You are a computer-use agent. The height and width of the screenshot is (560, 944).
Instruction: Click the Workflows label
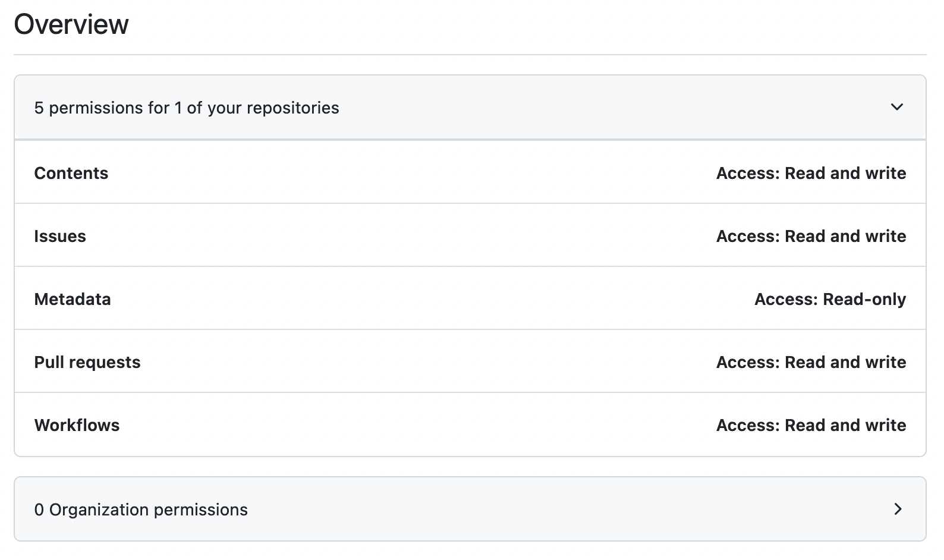[77, 425]
